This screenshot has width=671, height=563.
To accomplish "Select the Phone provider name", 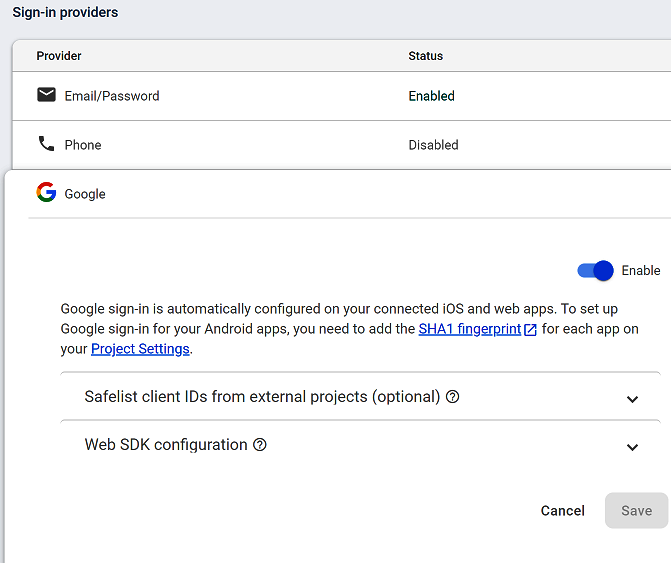I will click(x=83, y=145).
